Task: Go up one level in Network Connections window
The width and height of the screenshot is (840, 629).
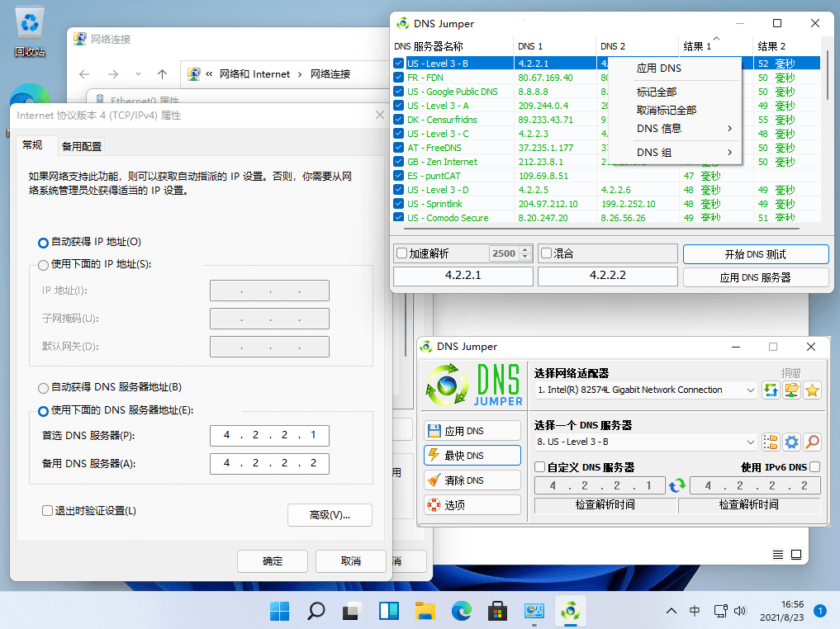Action: tap(163, 73)
